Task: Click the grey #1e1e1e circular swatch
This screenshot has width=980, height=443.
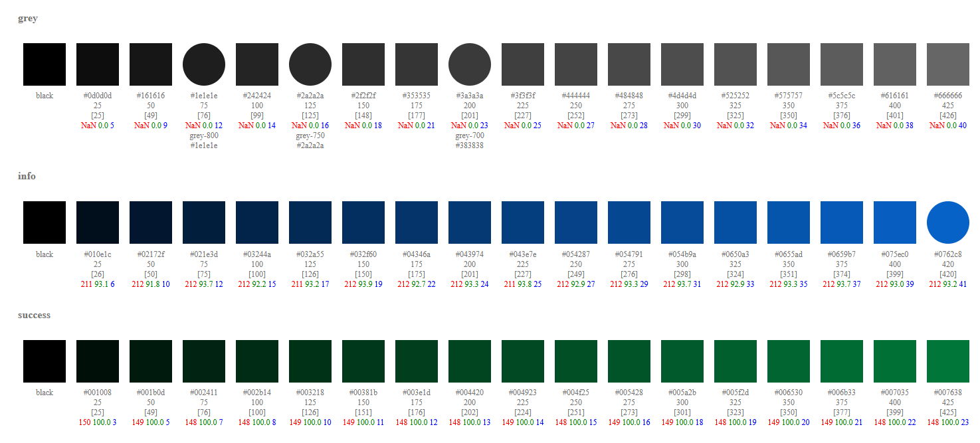Action: (204, 64)
